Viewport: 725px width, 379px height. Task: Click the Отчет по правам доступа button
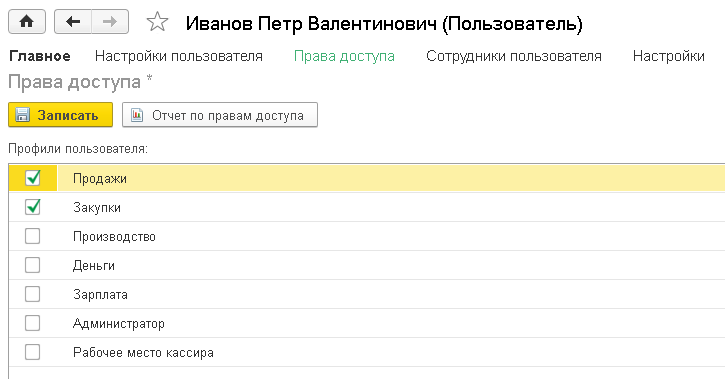click(x=220, y=115)
